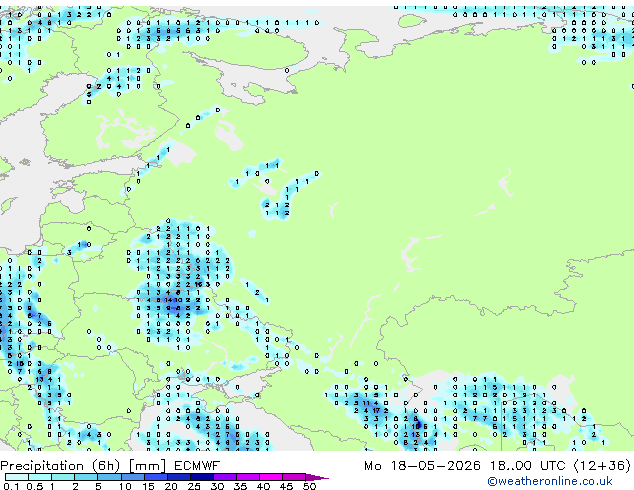
Task: Select the 15–20 mm legend swatch
Action: click(155, 477)
